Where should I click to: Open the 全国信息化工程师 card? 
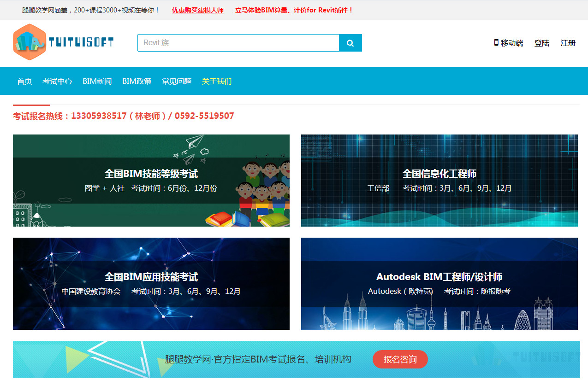[x=440, y=181]
